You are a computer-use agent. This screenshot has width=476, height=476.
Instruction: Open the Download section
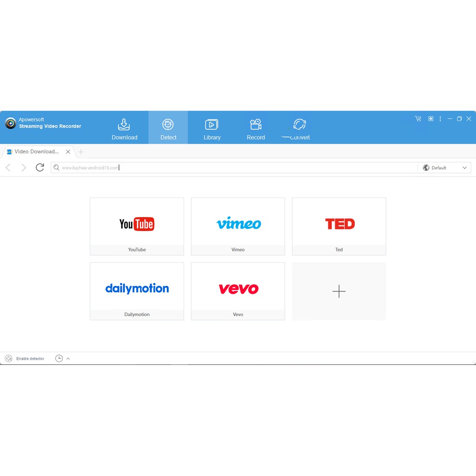124,129
